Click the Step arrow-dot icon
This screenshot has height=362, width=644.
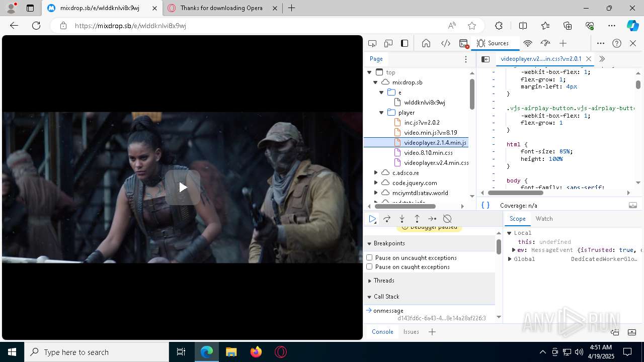pos(432,219)
